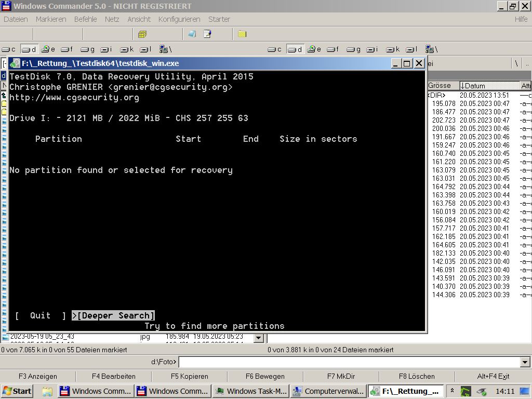Select drive k in the left drive bar
This screenshot has height=399, width=532.
pos(127,49)
